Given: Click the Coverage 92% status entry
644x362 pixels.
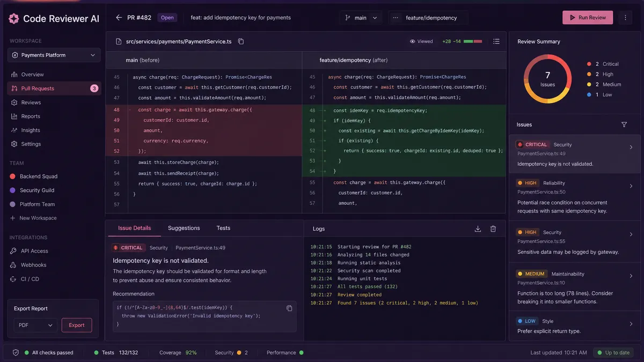Looking at the screenshot, I should pyautogui.click(x=178, y=352).
